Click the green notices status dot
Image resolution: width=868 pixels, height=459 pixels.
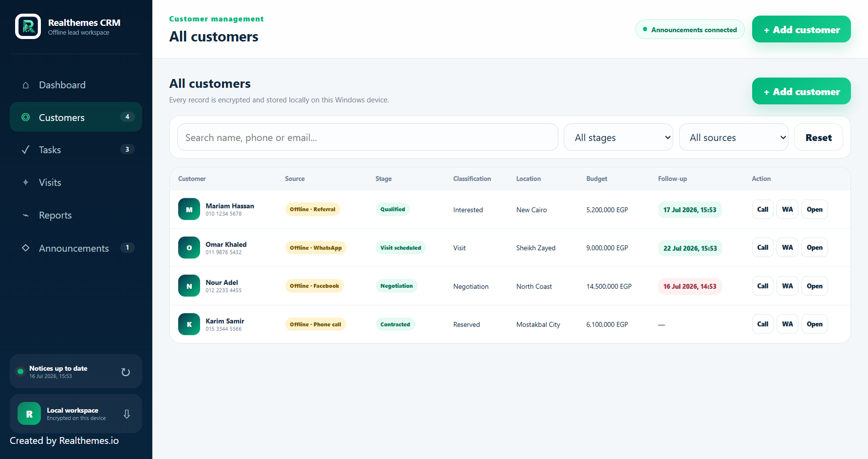point(20,371)
